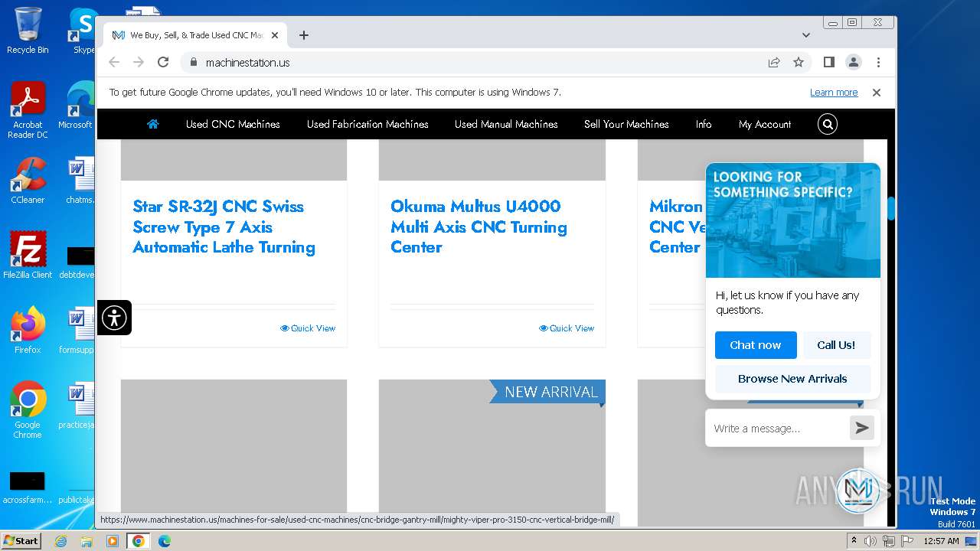Dismiss the Chrome update notification bar
980x551 pixels.
[877, 93]
